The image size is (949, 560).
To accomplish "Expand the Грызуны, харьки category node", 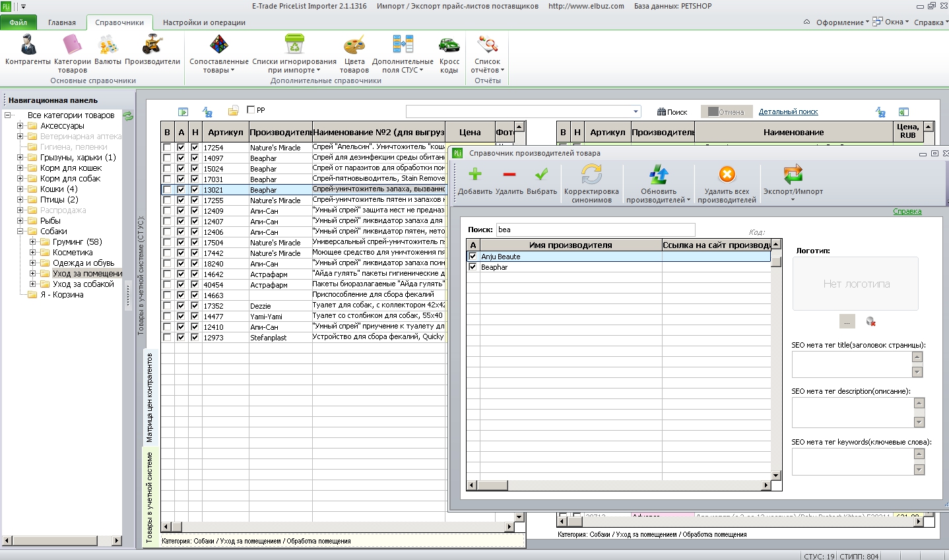I will coord(20,158).
